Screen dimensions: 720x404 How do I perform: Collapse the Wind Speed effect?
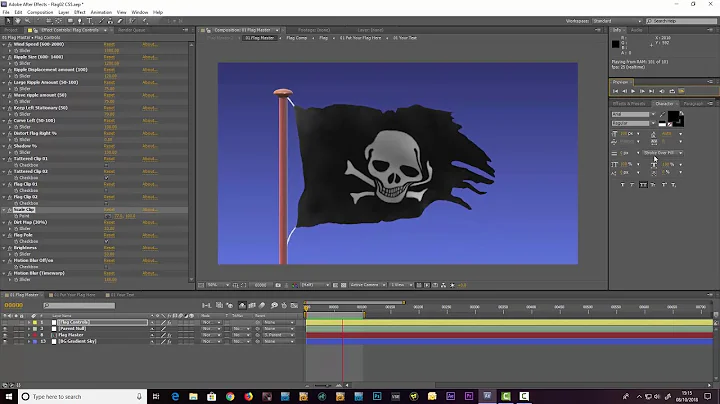(4, 45)
